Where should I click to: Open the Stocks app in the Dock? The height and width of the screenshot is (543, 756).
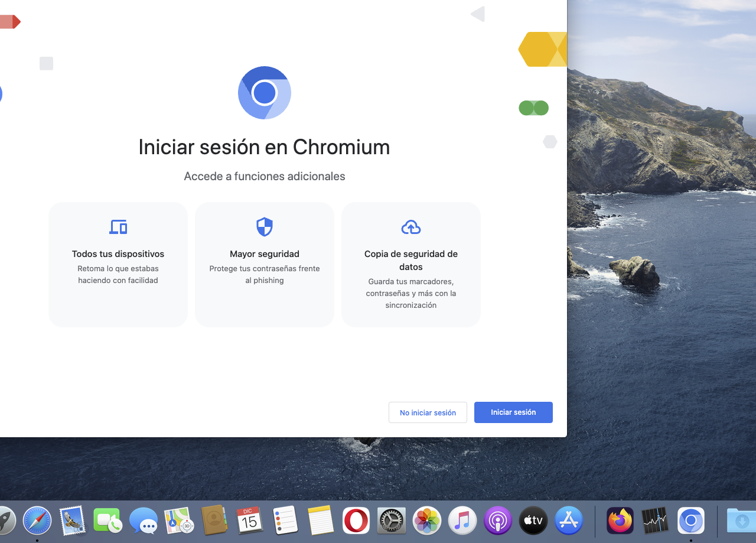[x=656, y=521]
